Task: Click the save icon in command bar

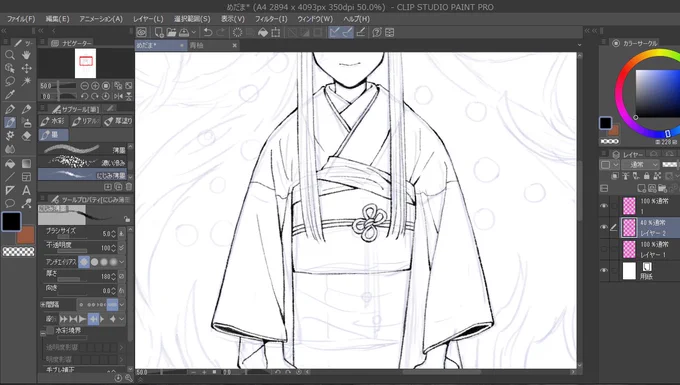Action: 184,33
